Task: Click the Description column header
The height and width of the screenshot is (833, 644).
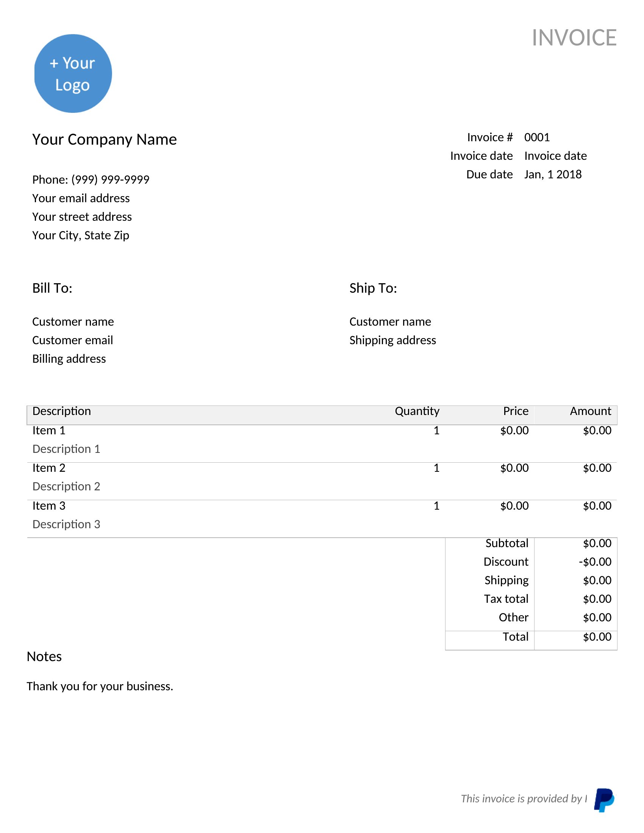Action: tap(62, 411)
